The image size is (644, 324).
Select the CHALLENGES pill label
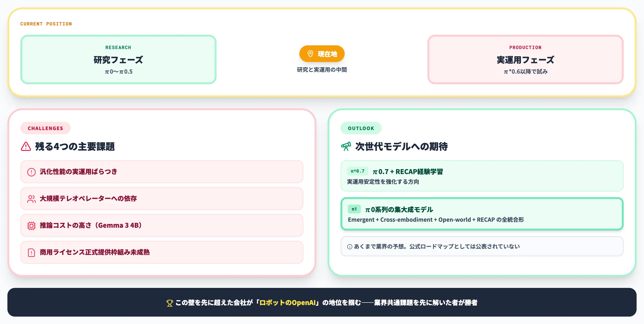[x=46, y=128]
